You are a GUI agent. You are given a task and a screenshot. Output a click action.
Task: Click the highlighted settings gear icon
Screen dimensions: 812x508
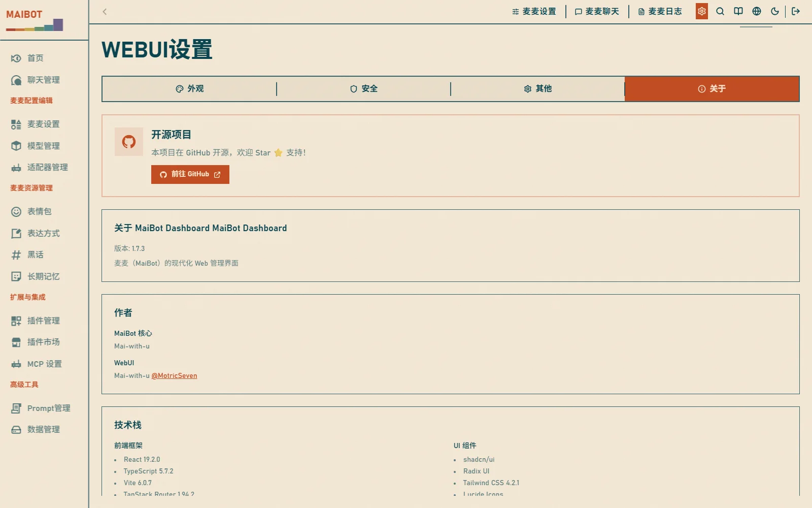[702, 11]
